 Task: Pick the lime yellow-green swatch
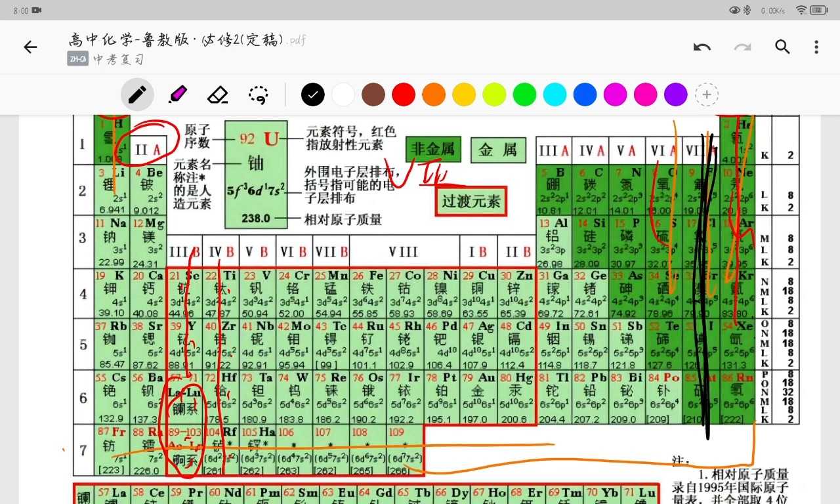coord(494,94)
